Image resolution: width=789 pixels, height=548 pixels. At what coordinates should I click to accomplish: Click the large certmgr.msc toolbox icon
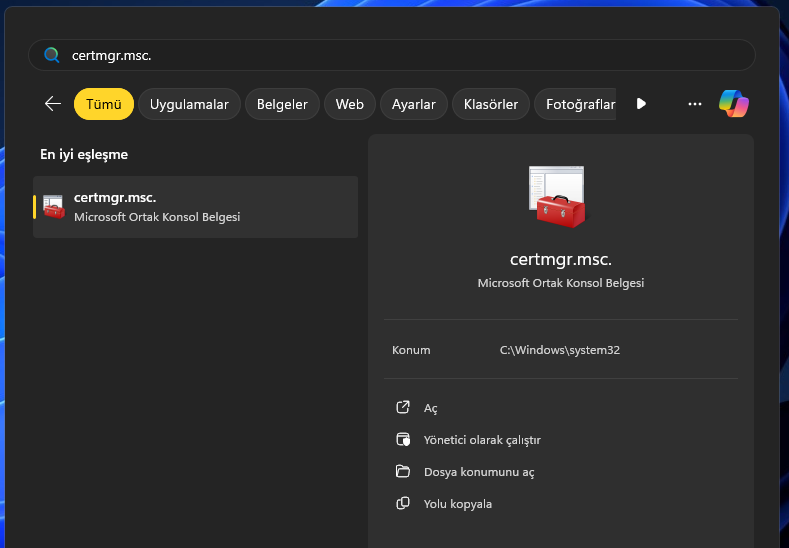click(x=557, y=196)
